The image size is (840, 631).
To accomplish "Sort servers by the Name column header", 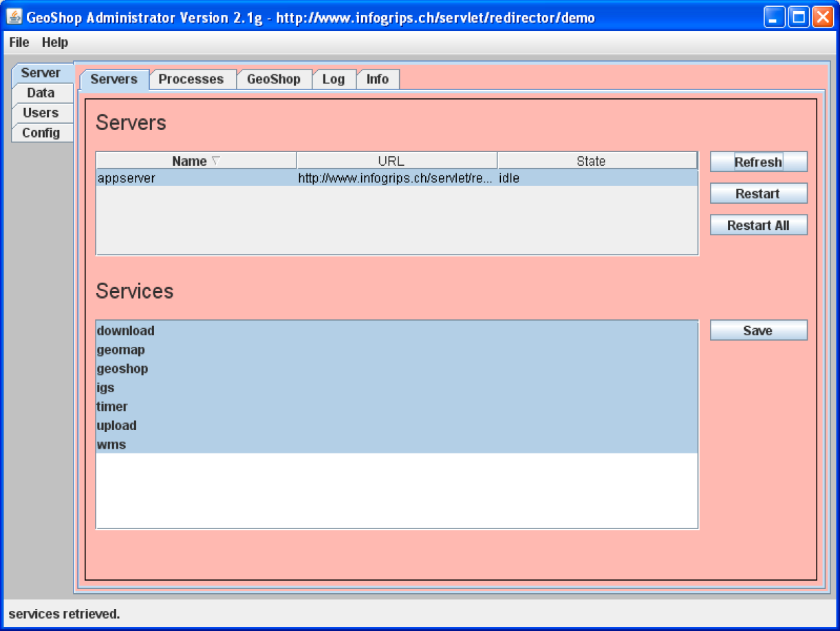I will [x=197, y=161].
